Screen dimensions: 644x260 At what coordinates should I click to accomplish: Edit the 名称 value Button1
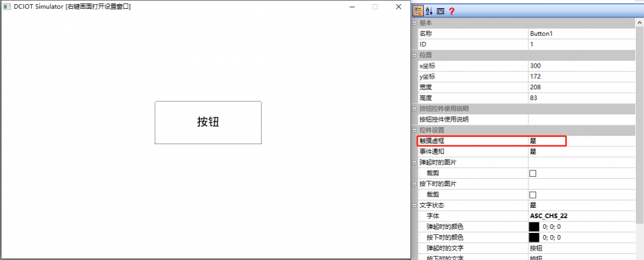[582, 34]
